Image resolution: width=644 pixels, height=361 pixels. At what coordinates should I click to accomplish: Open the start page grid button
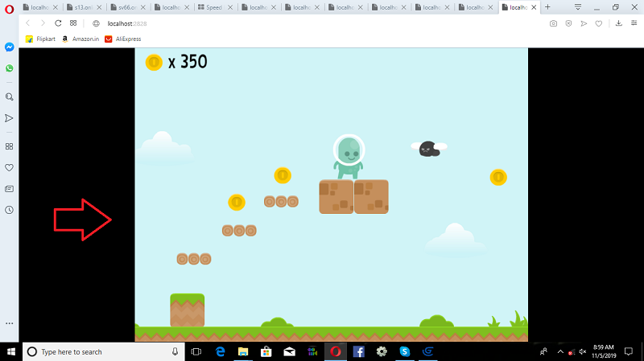73,23
